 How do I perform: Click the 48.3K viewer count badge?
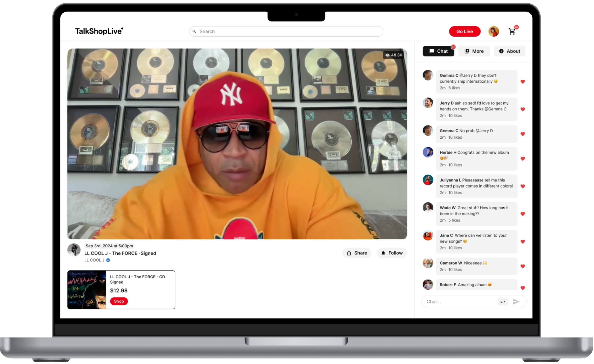tap(394, 55)
